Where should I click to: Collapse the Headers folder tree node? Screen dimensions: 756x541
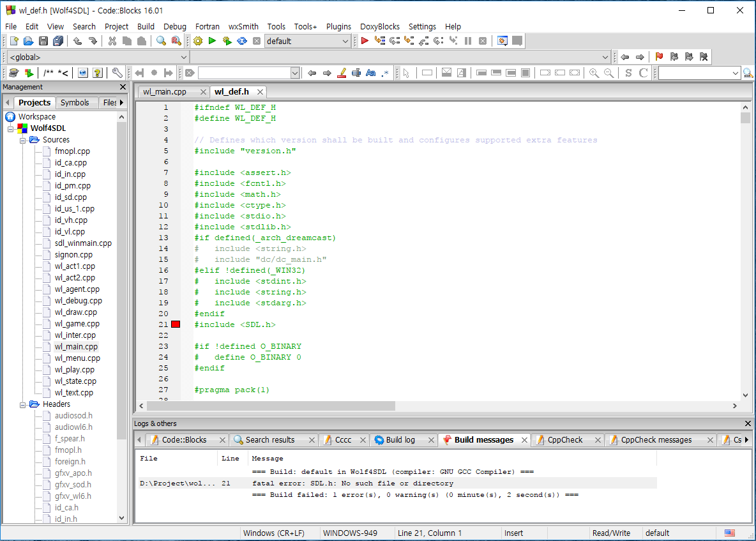(x=22, y=405)
